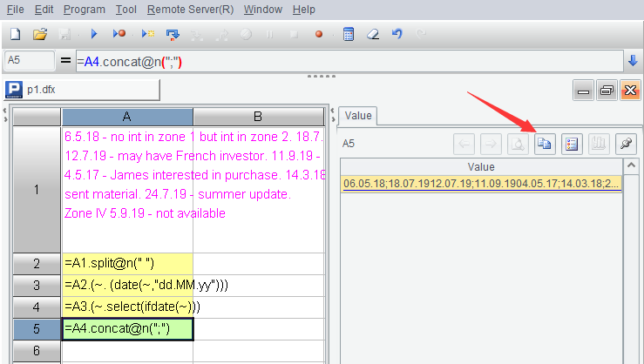Switch to the Value tab
Image resolution: width=644 pixels, height=364 pixels.
[358, 116]
